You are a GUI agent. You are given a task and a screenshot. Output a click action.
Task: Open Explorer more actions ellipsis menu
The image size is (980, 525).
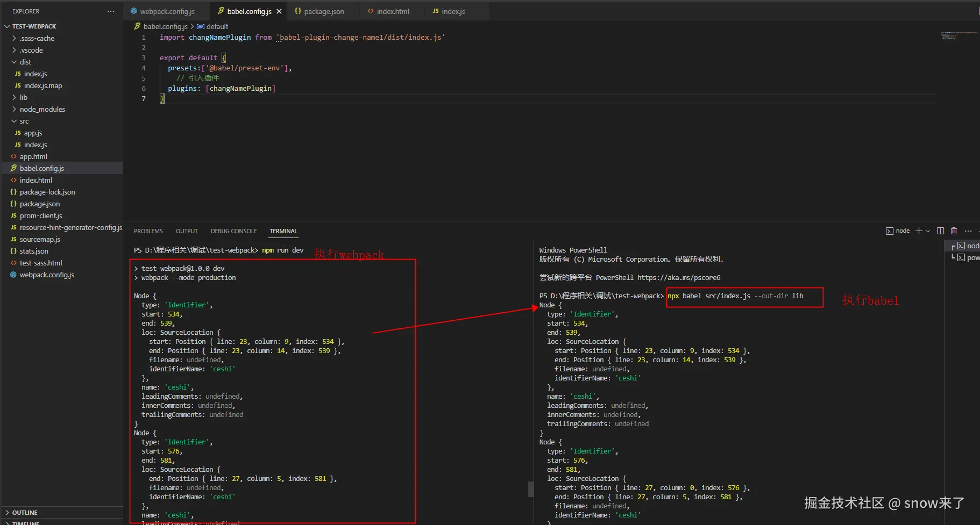111,11
